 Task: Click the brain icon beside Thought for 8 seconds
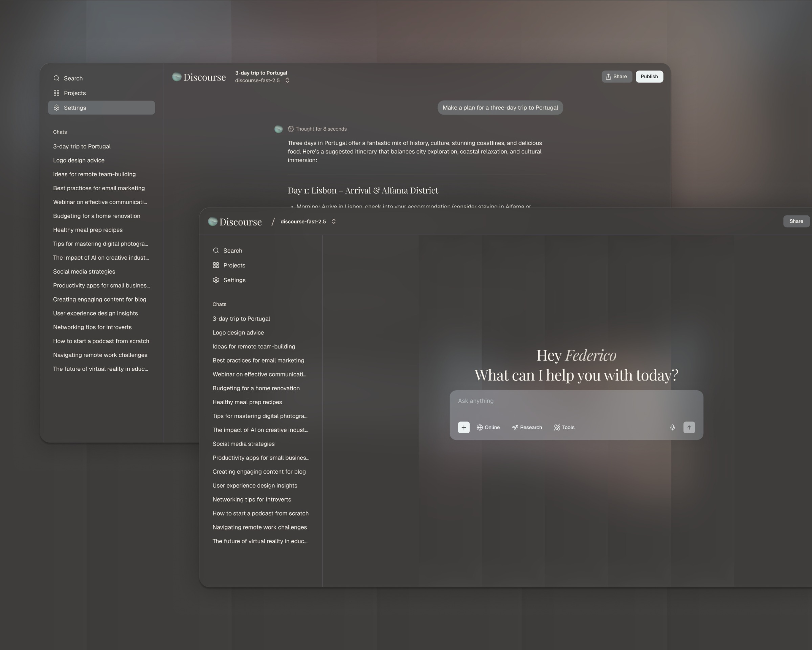coord(292,129)
